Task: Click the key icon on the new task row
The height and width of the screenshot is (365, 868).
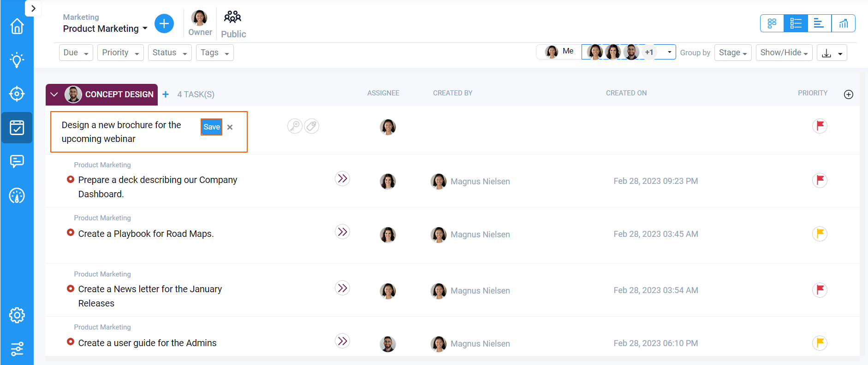Action: click(295, 126)
